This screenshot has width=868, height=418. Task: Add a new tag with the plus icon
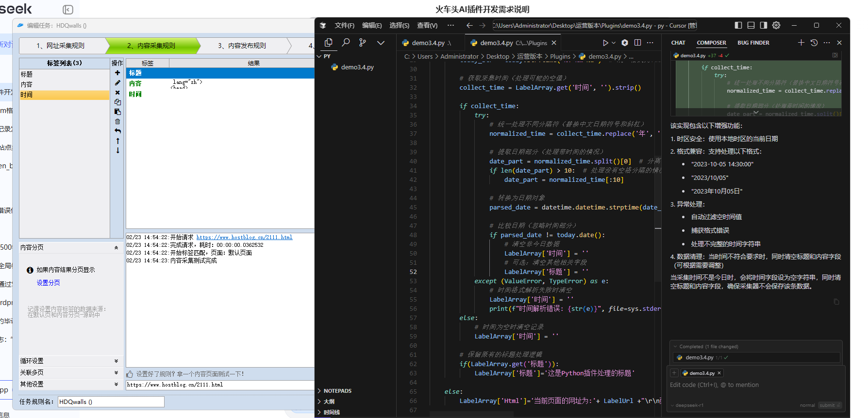click(117, 73)
